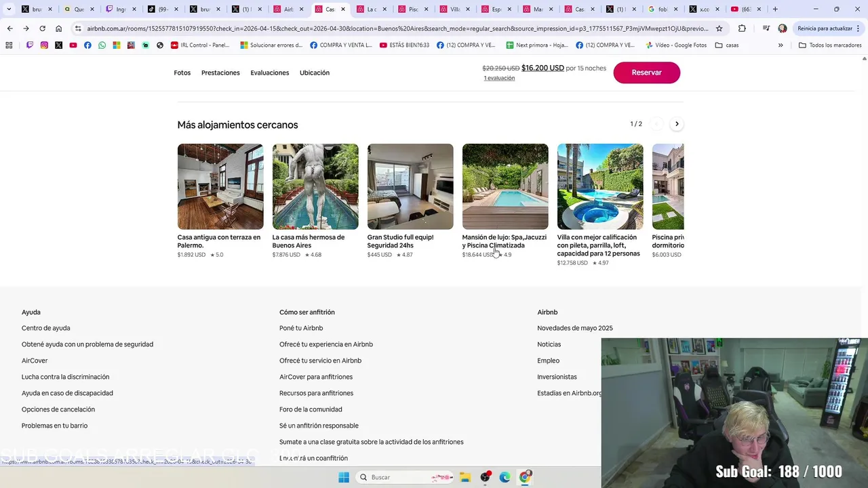Open the WhatsApp bookmark icon
The height and width of the screenshot is (488, 868).
tap(102, 45)
